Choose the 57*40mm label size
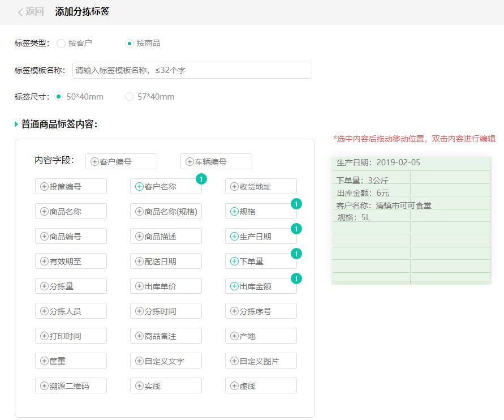The image size is (504, 420). pos(129,97)
